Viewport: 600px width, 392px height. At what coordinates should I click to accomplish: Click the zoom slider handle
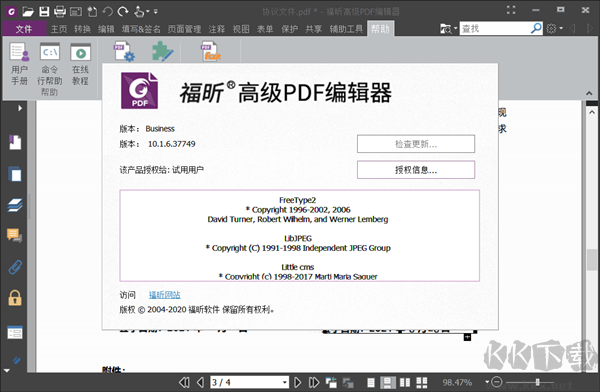click(538, 382)
